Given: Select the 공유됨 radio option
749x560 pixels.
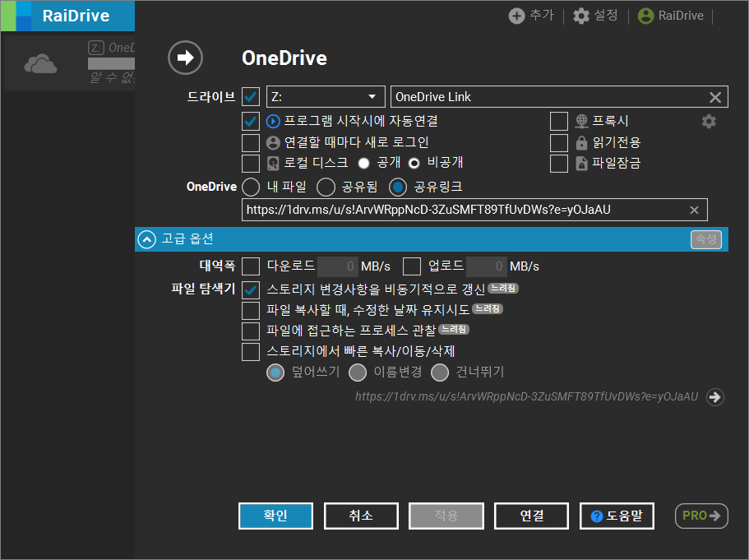Looking at the screenshot, I should (326, 187).
